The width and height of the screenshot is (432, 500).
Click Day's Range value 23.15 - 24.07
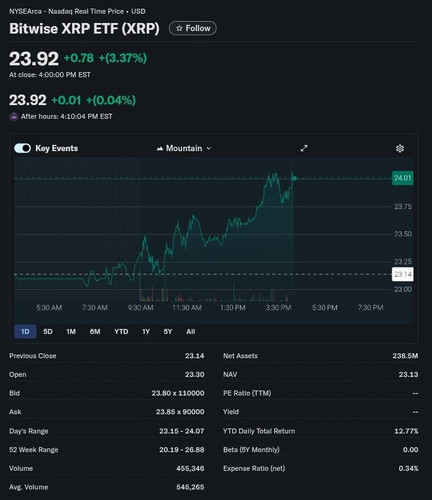(x=182, y=431)
